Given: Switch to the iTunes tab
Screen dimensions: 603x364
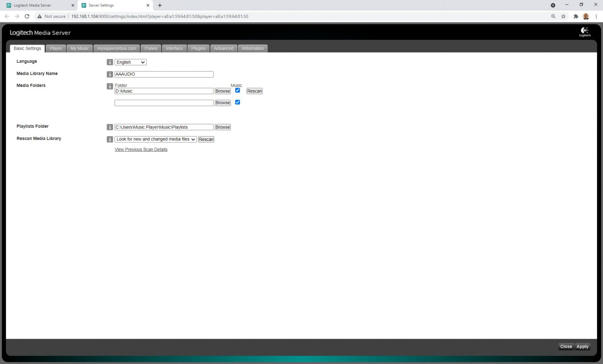Looking at the screenshot, I should tap(151, 49).
